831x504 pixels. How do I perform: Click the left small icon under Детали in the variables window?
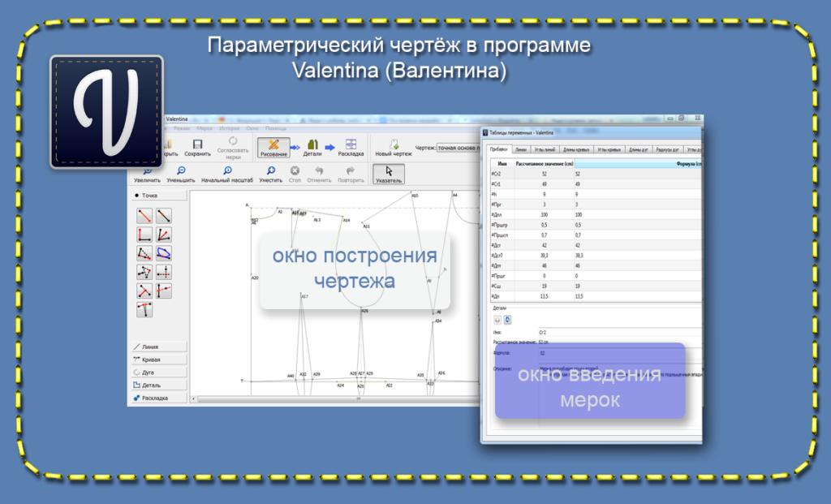click(x=497, y=320)
